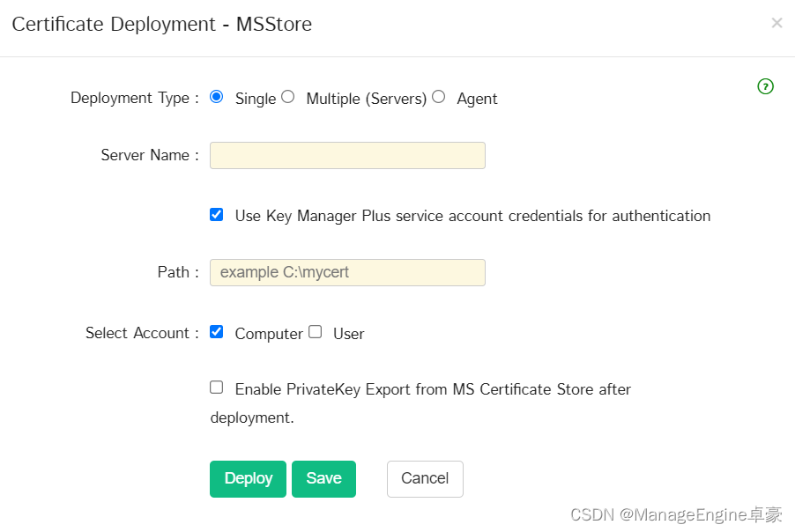The height and width of the screenshot is (532, 795).
Task: Focus the Server Name input field
Action: (347, 156)
